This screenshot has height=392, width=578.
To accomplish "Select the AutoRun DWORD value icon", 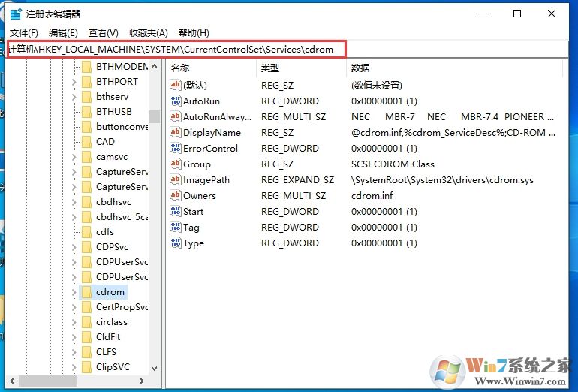I will 176,101.
